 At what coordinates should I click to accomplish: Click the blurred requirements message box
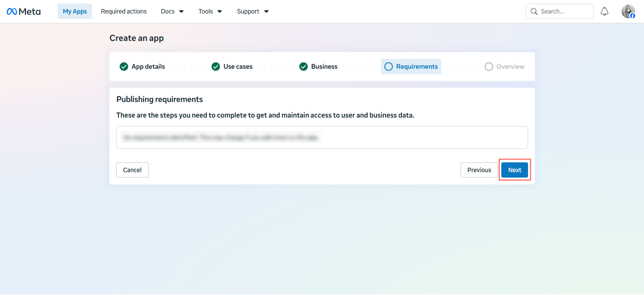click(x=322, y=137)
